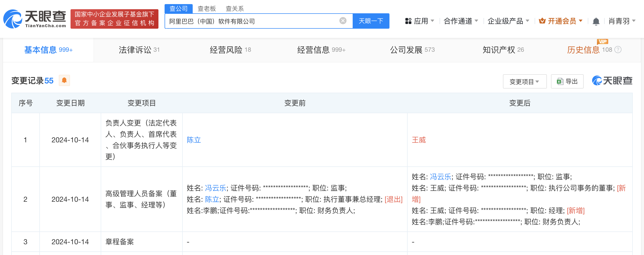Viewport: 644px width, 255px height.
Task: Click the 变更日期 column header
Action: [70, 103]
